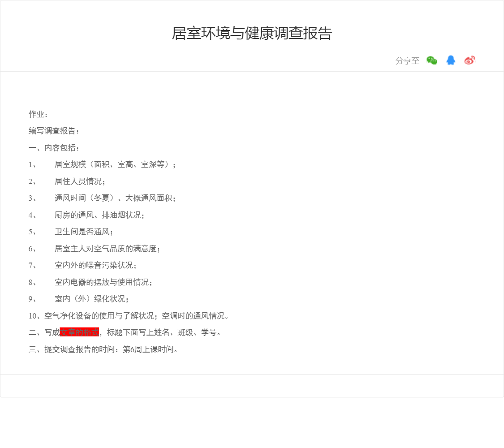Click the title 居室环境与健康调查报告
The width and height of the screenshot is (504, 448).
[252, 33]
